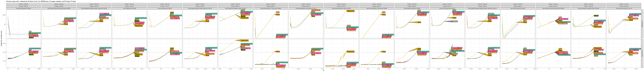
Task: Click the 'Test: transform improved in #5493' header strip
Action: [x=412, y=8]
